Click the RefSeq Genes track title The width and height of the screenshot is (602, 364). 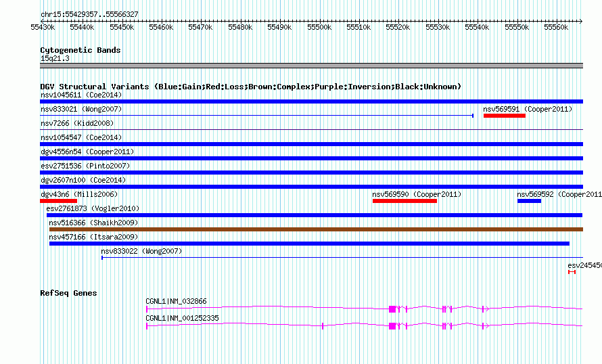click(x=68, y=293)
